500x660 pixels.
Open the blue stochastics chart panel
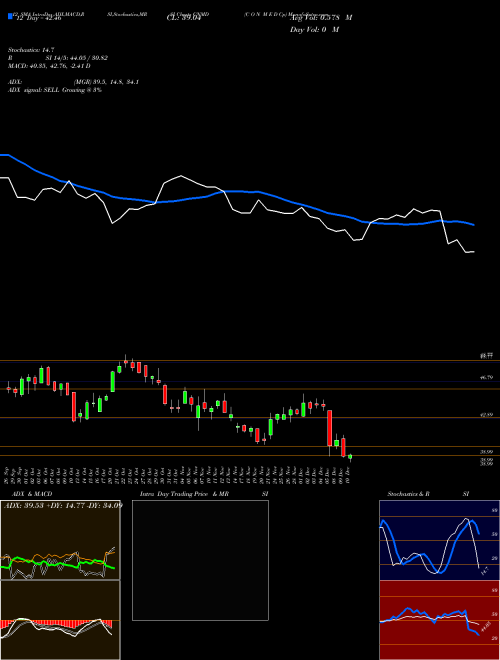439,540
